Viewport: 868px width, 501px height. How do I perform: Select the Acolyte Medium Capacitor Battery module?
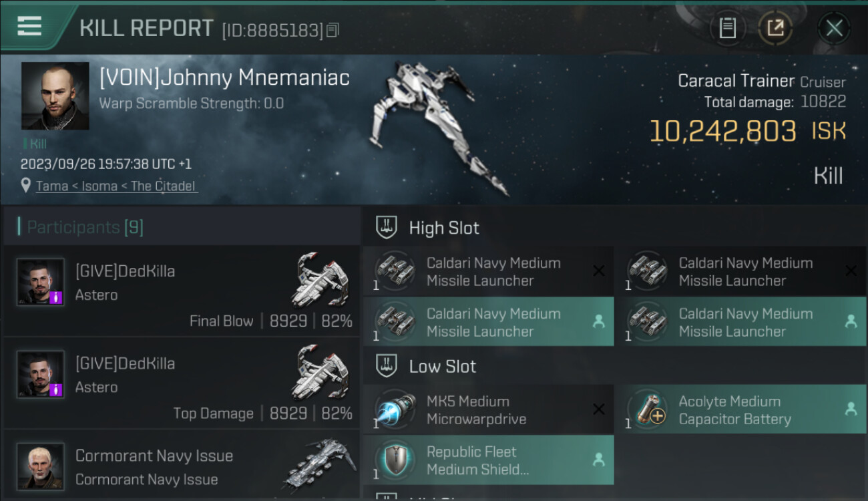coord(734,410)
